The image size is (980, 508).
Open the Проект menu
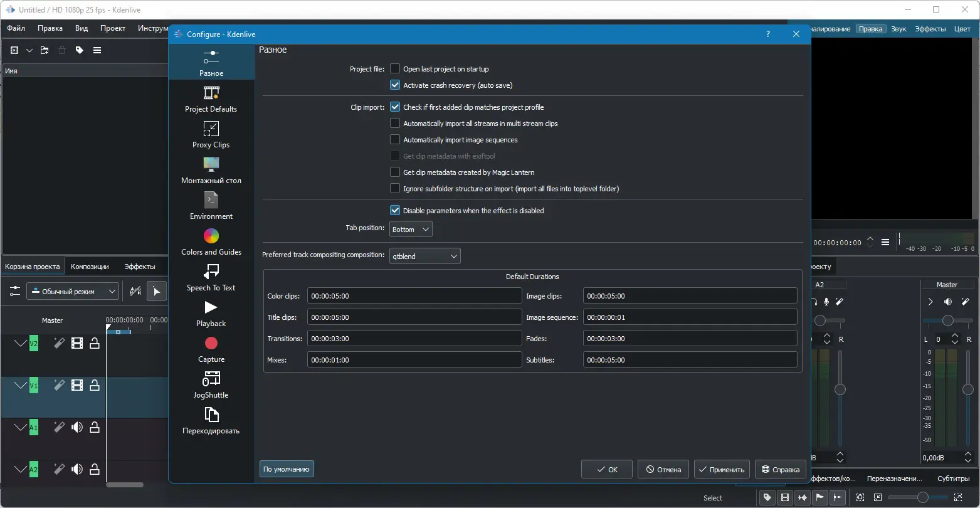(x=113, y=28)
